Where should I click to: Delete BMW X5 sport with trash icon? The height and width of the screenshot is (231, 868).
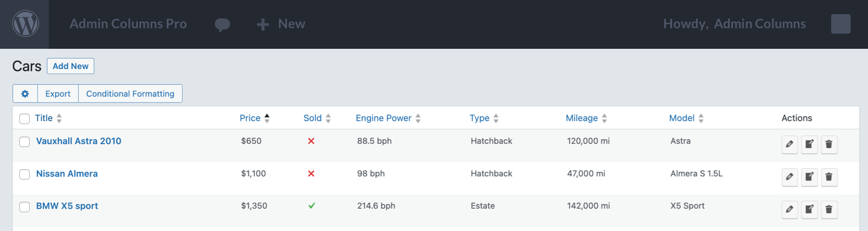pyautogui.click(x=828, y=209)
